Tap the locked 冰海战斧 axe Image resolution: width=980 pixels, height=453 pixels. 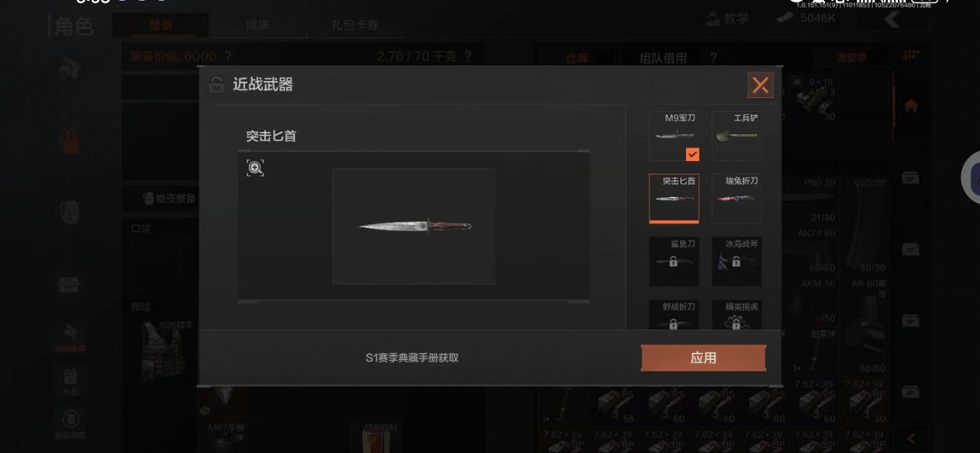click(737, 262)
